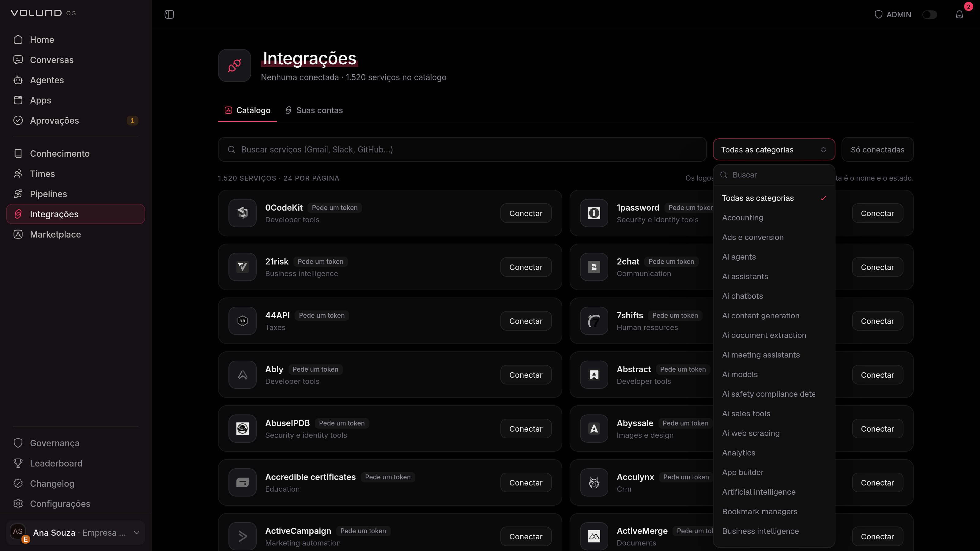Click the Ably logo
The width and height of the screenshot is (980, 551).
pos(242,375)
